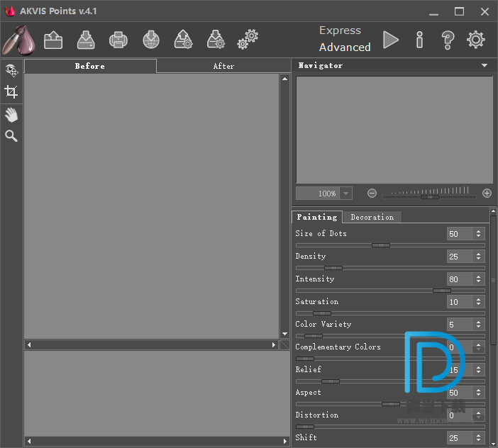Click the Complementary Colors slider handle
The height and width of the screenshot is (448, 498).
(x=305, y=359)
